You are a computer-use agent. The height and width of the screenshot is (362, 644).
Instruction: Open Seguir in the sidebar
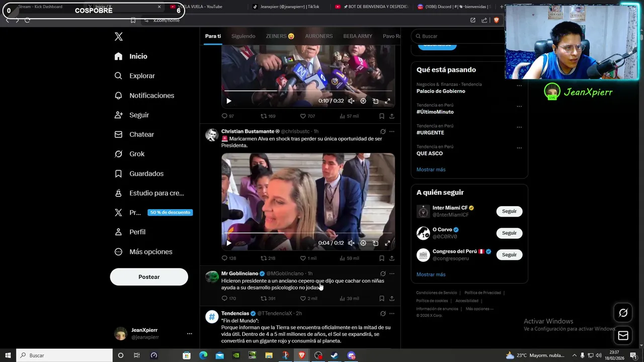(132, 115)
